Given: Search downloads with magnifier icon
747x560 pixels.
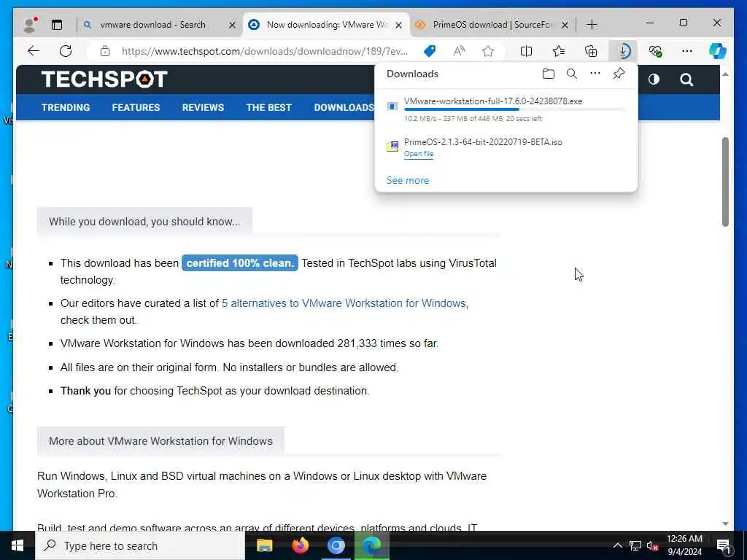Looking at the screenshot, I should tap(572, 74).
